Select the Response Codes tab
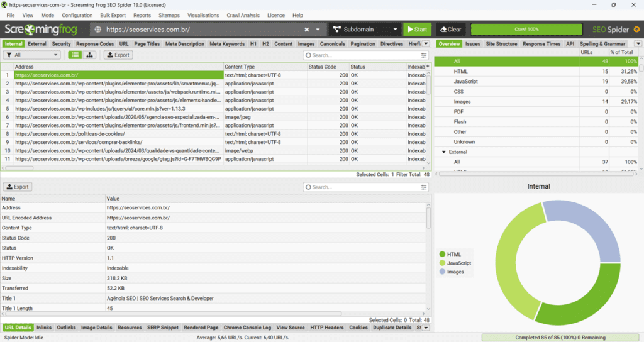 [x=95, y=44]
